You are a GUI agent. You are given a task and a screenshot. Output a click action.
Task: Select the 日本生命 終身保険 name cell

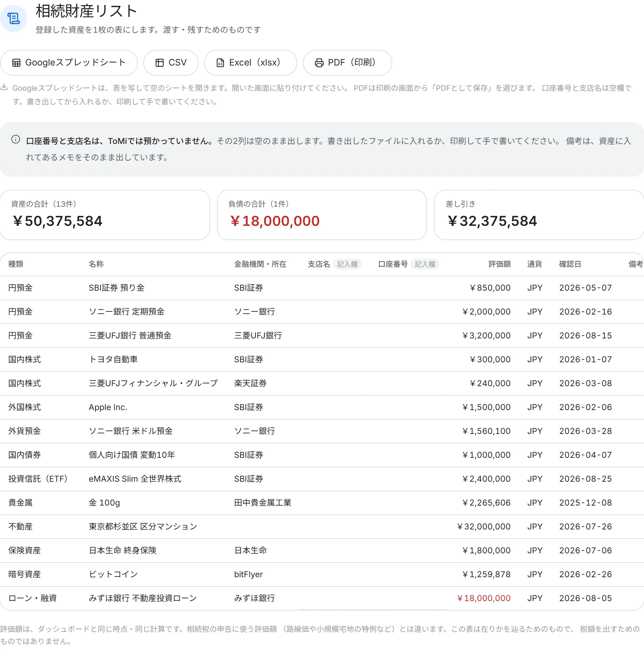(x=122, y=551)
